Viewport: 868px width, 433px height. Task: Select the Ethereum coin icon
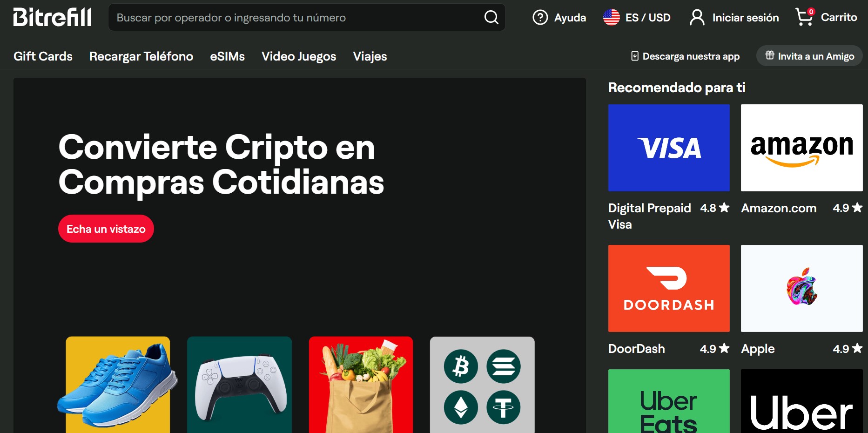pyautogui.click(x=461, y=407)
